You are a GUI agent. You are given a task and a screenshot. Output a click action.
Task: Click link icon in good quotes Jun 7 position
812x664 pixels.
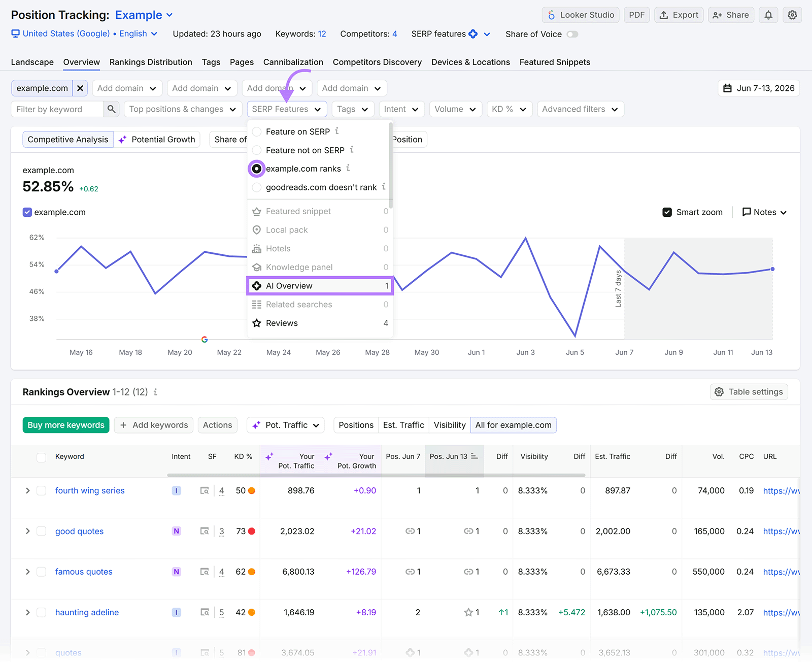tap(410, 532)
